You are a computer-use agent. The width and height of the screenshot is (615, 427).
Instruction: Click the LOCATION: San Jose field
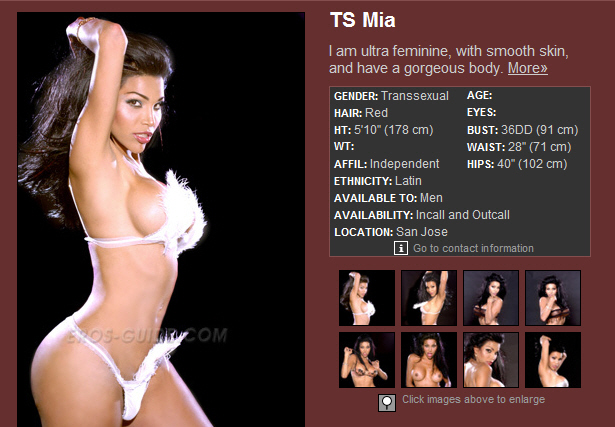pyautogui.click(x=391, y=232)
